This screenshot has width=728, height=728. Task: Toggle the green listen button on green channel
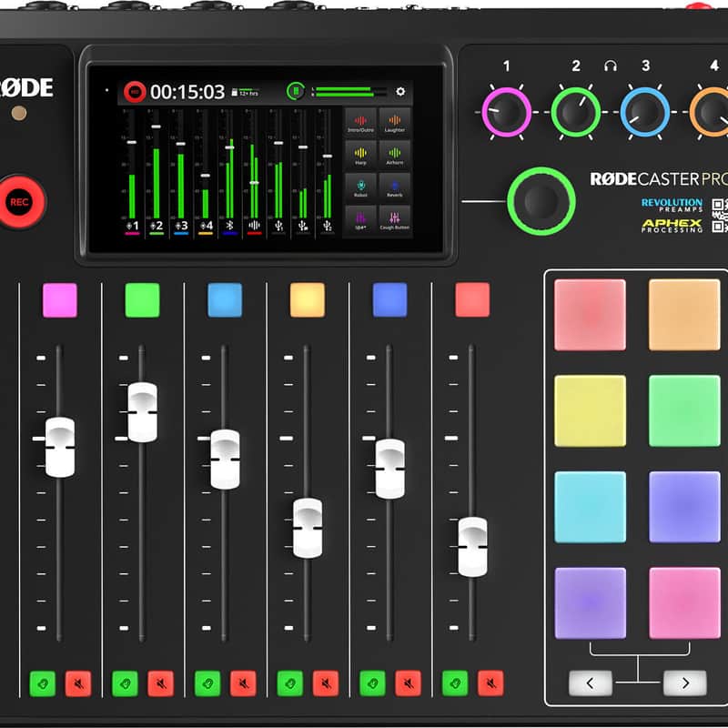pyautogui.click(x=125, y=683)
